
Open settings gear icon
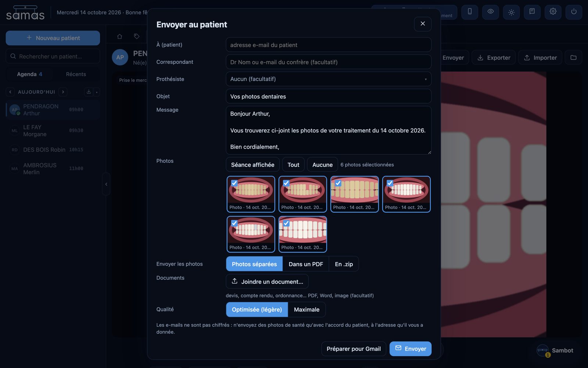tap(553, 12)
